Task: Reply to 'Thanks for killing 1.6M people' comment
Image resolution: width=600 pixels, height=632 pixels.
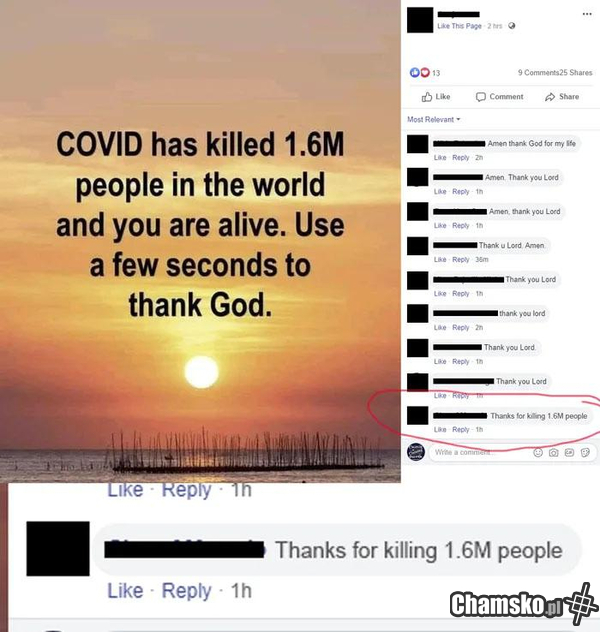Action: click(x=461, y=430)
